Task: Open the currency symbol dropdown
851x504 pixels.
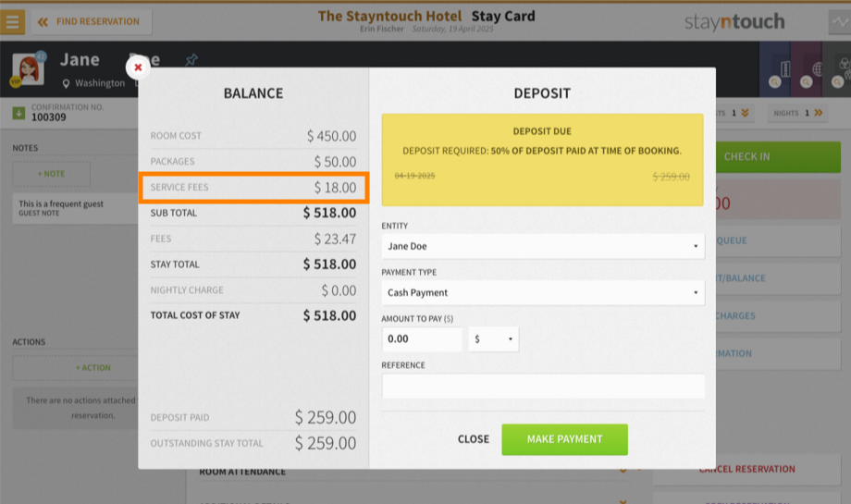Action: (x=493, y=339)
